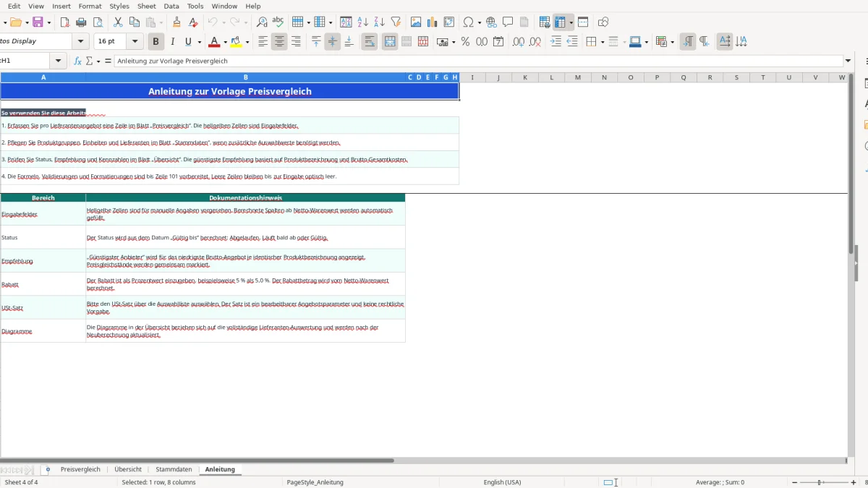Open the font size dropdown

coord(135,42)
